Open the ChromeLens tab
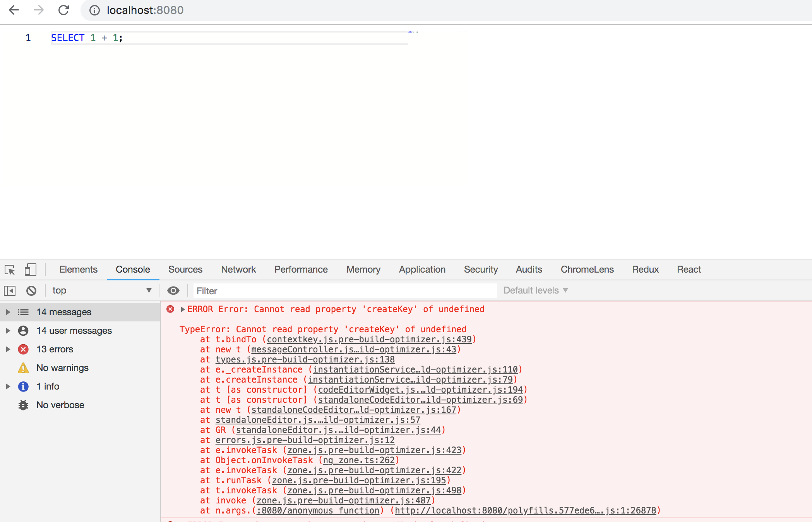The height and width of the screenshot is (522, 812). 587,270
